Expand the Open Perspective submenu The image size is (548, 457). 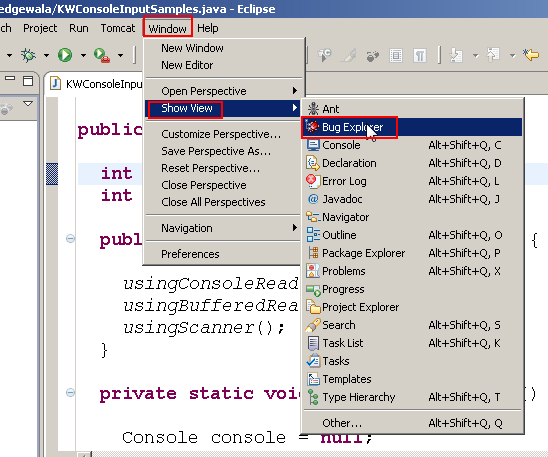click(224, 91)
